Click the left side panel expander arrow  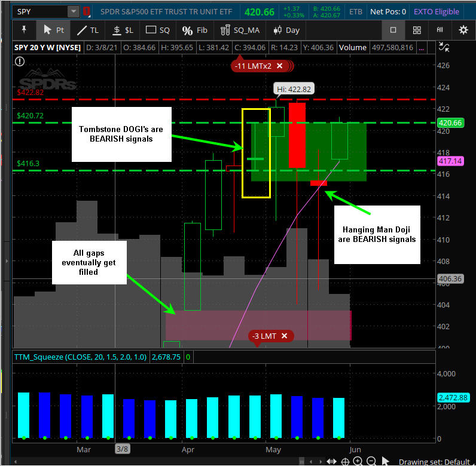[x=7, y=260]
